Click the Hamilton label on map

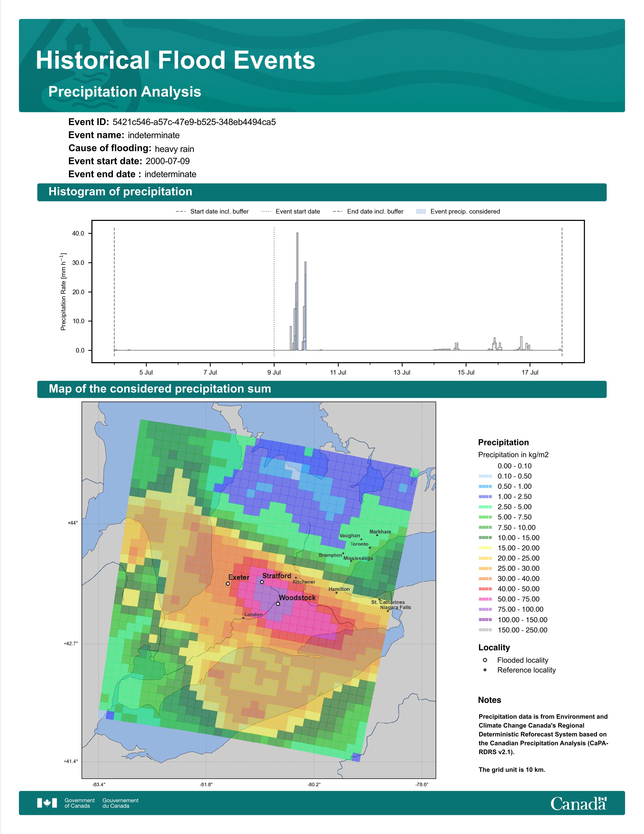339,589
